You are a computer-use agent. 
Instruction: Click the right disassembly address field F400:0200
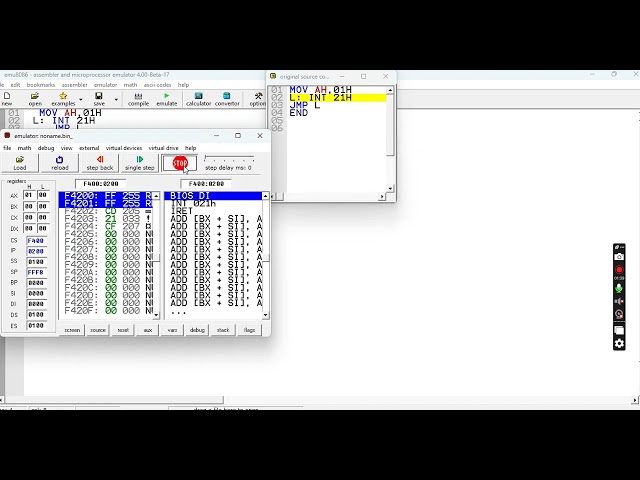click(206, 184)
